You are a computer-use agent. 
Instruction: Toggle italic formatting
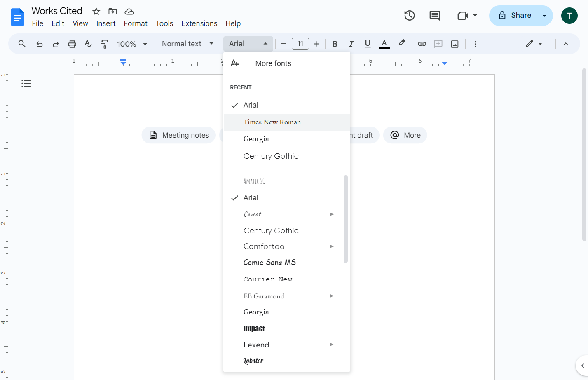(351, 44)
